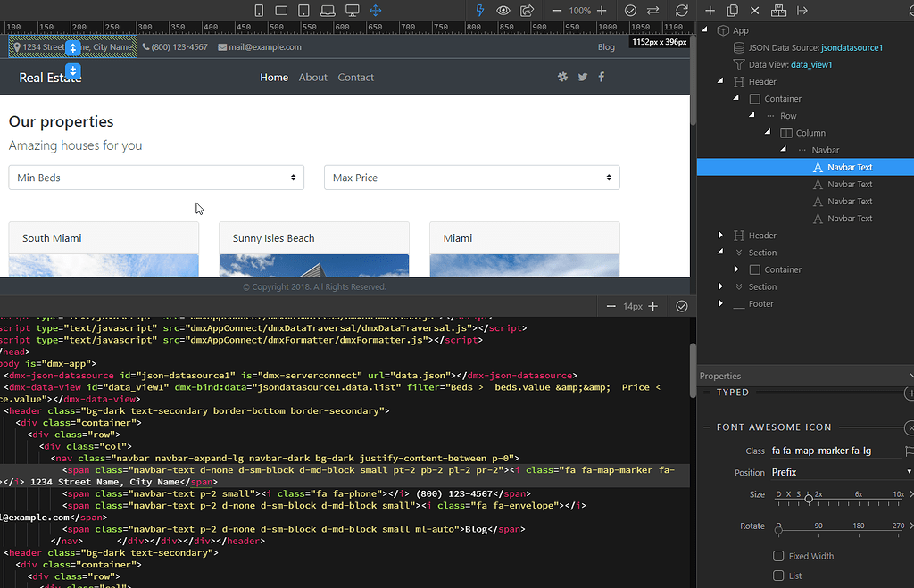Viewport: 914px width, 588px height.
Task: Click the Sunny Isles Beach property card
Action: 314,249
